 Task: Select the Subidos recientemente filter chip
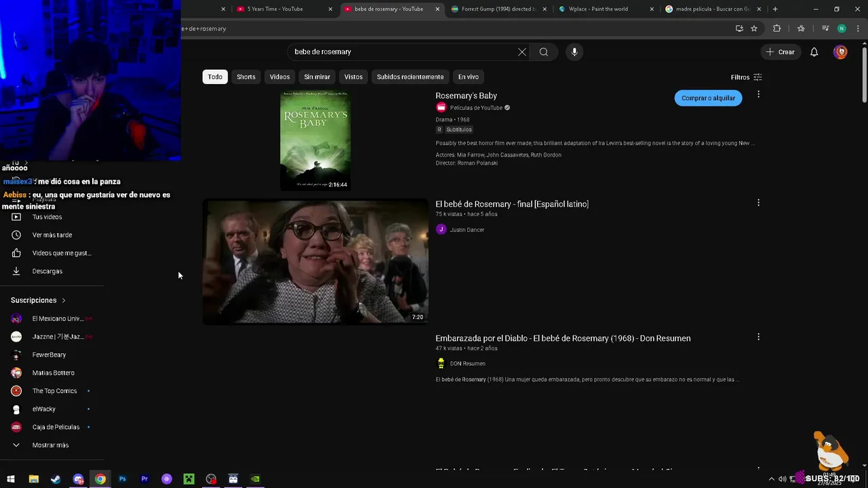pyautogui.click(x=410, y=77)
